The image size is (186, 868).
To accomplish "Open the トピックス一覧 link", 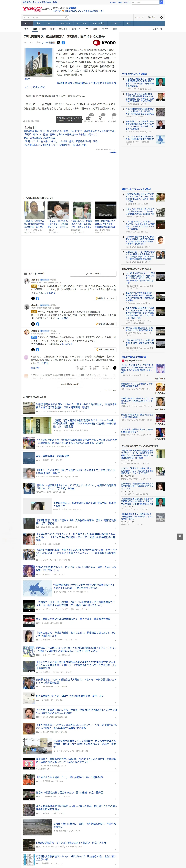I will coord(155,29).
